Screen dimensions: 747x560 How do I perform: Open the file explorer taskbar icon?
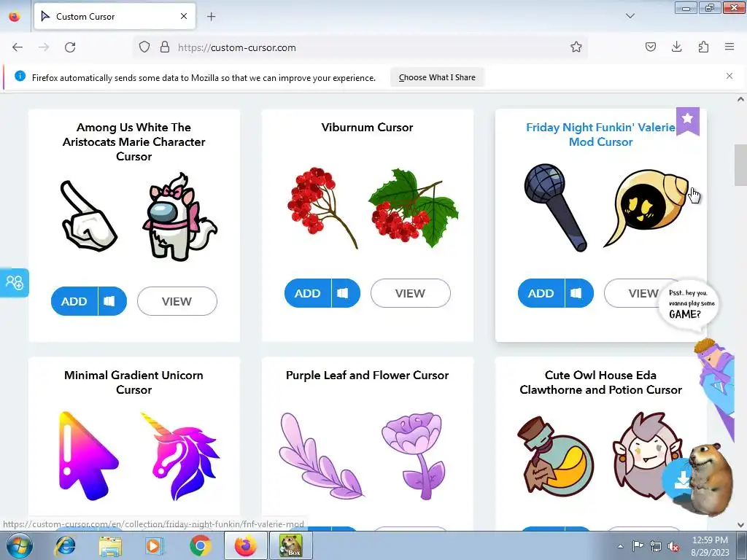pyautogui.click(x=110, y=545)
